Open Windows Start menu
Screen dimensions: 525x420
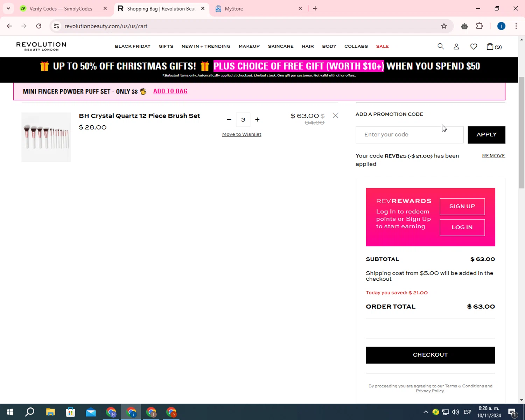pyautogui.click(x=10, y=412)
